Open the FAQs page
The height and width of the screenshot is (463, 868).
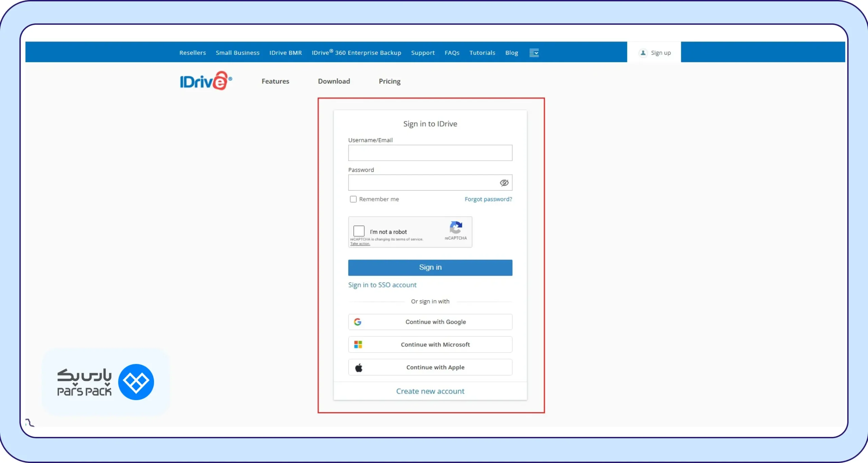click(x=452, y=53)
